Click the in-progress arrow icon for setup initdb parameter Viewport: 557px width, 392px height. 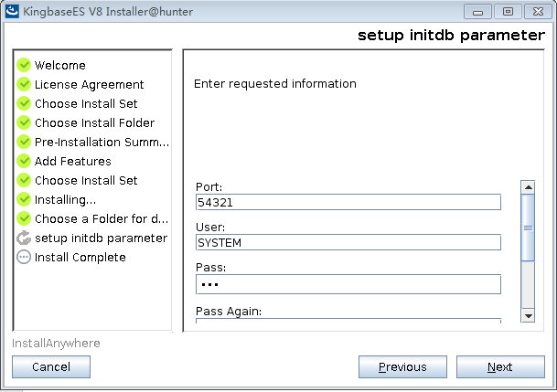point(24,238)
